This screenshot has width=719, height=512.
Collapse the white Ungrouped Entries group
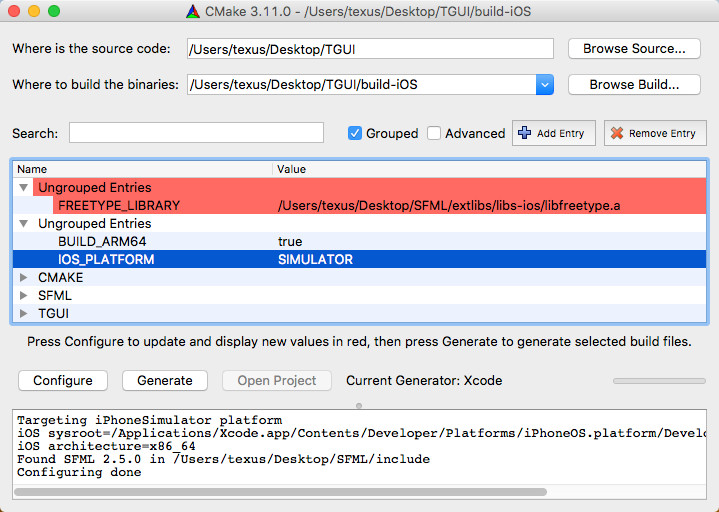tap(23, 224)
